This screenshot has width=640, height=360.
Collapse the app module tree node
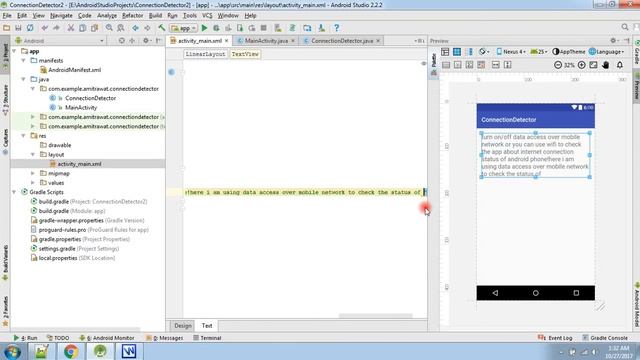pos(15,51)
